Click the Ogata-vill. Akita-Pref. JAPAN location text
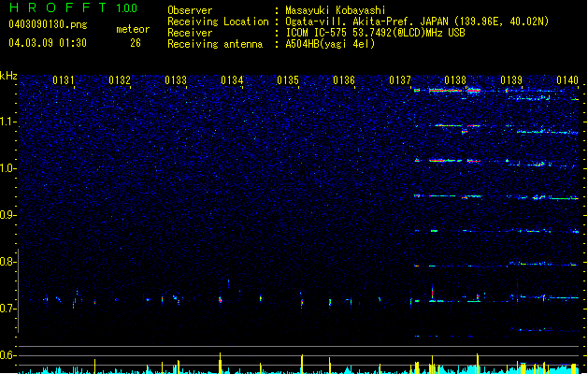The height and width of the screenshot is (374, 588). click(366, 22)
